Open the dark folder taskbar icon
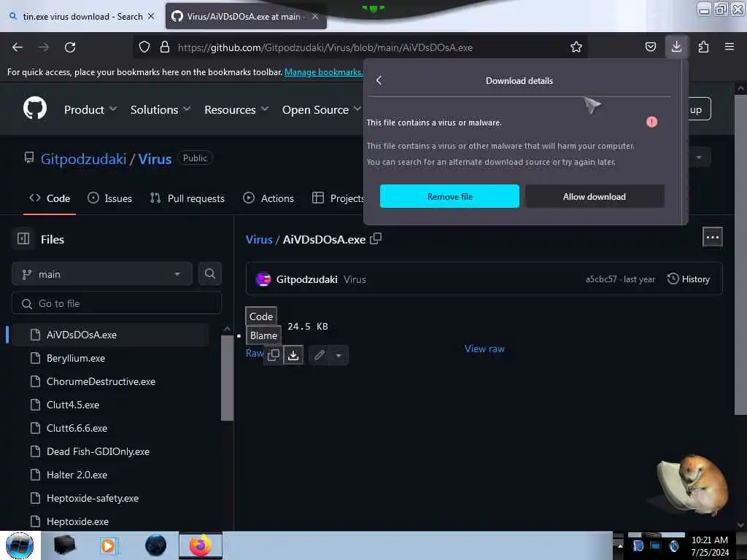 coord(64,545)
